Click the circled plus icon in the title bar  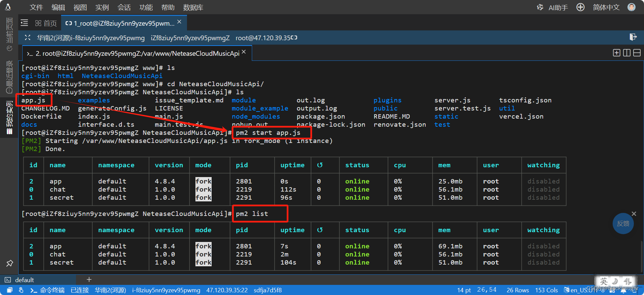tap(580, 7)
